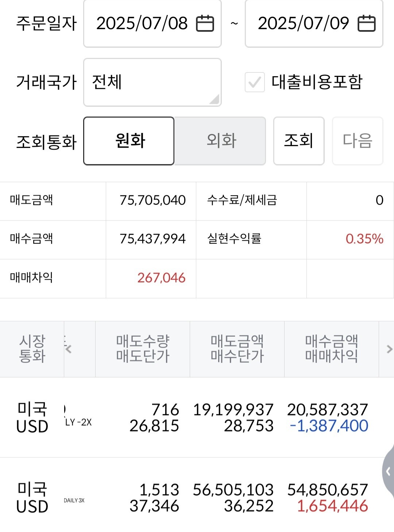Open end date calendar picker icon
The height and width of the screenshot is (532, 394).
pos(366,24)
